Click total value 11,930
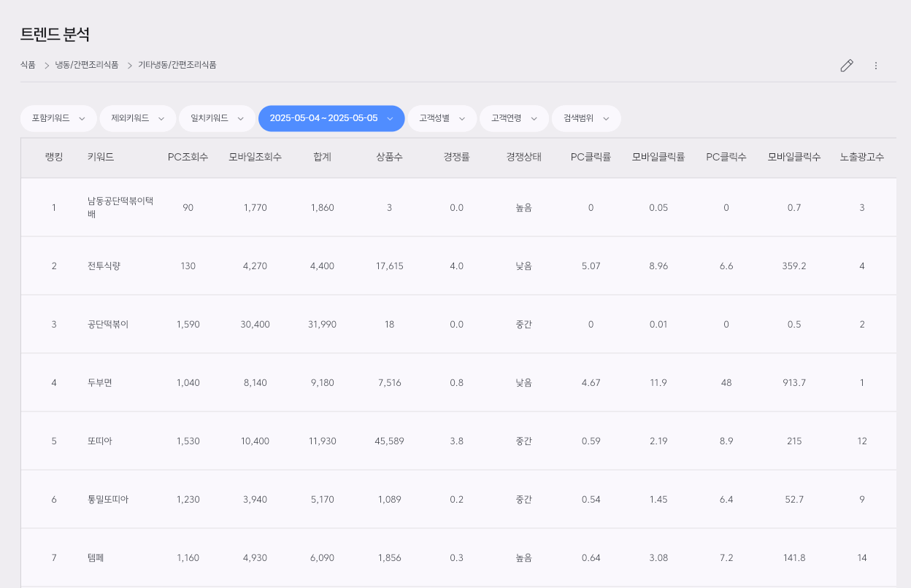 pyautogui.click(x=323, y=441)
